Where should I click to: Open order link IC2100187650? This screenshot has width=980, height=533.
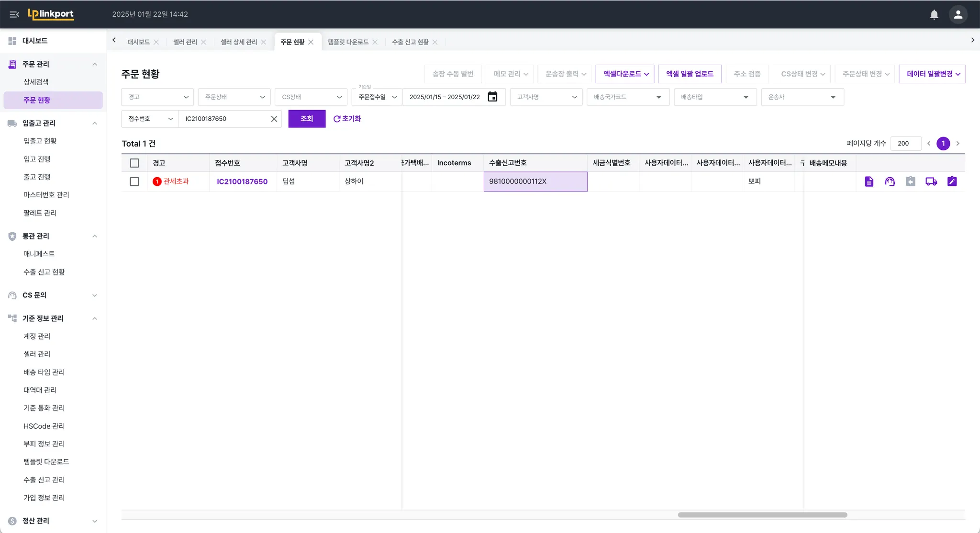click(x=242, y=181)
